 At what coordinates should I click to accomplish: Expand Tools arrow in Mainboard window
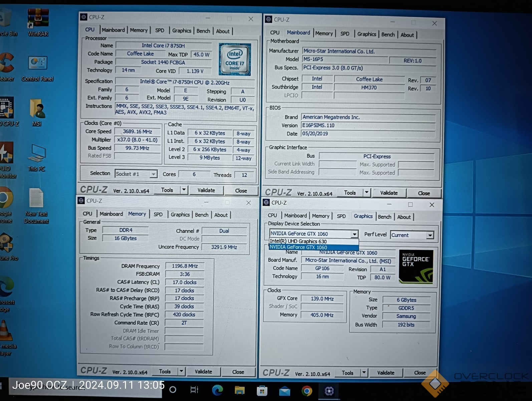(366, 192)
